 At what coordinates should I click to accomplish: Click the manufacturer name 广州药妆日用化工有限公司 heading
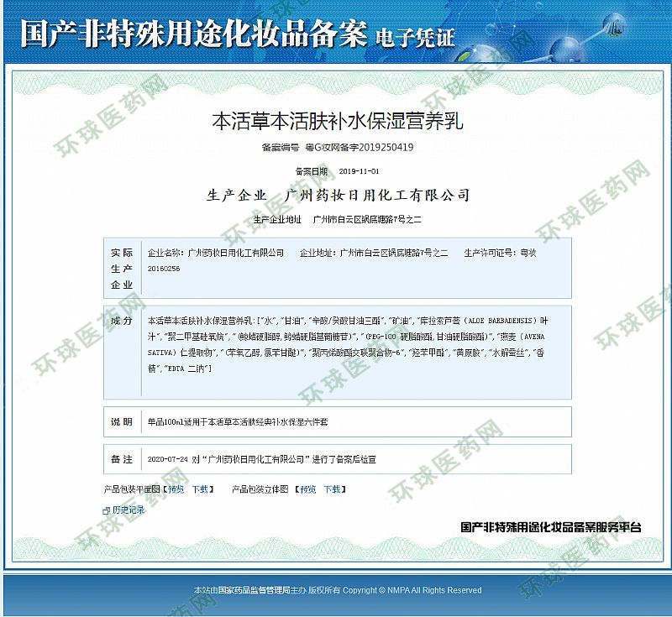point(377,196)
